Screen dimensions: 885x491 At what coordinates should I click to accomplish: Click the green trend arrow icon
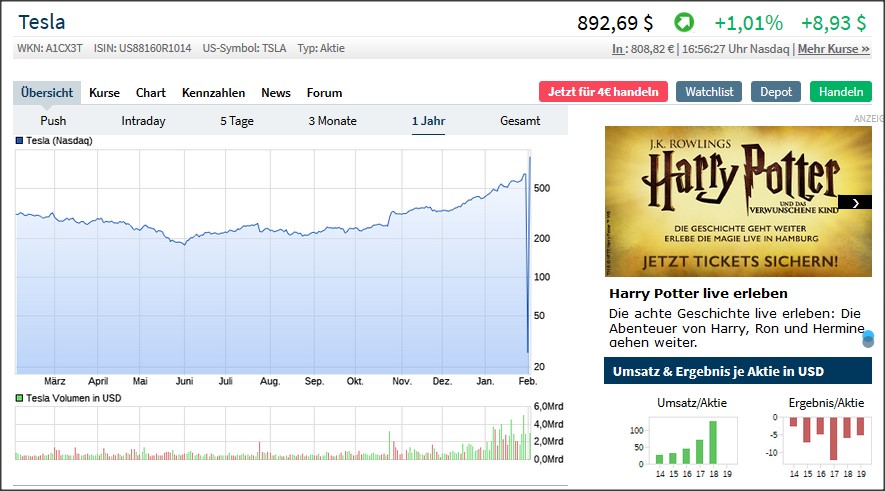684,23
